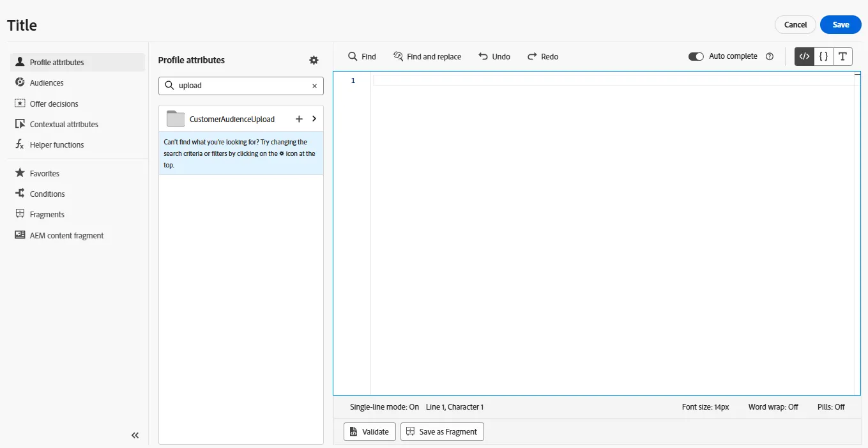Select the CustomerAudienceUpload row label
The image size is (868, 448).
pos(232,119)
